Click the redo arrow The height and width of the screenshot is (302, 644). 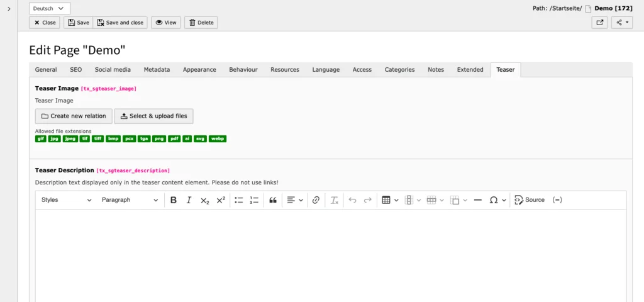tap(368, 200)
